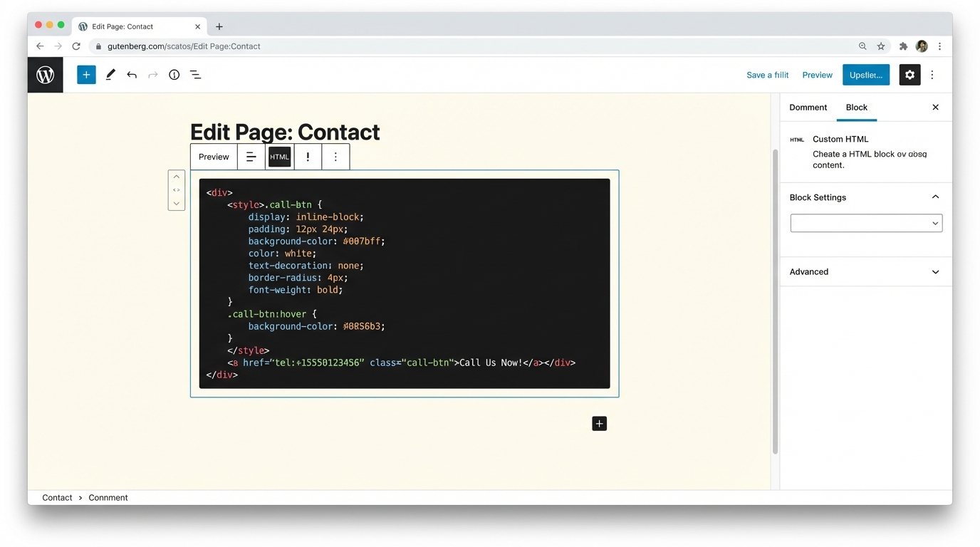Open the block inserter

tap(86, 74)
